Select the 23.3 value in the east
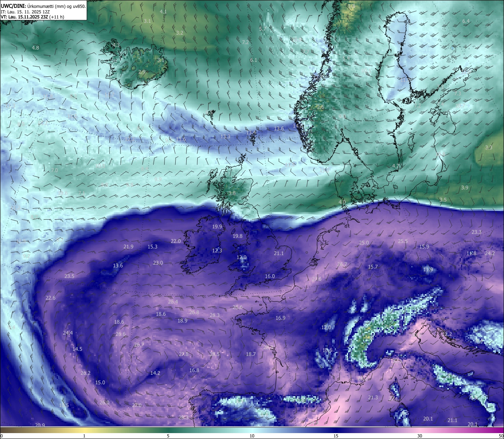 click(x=476, y=232)
